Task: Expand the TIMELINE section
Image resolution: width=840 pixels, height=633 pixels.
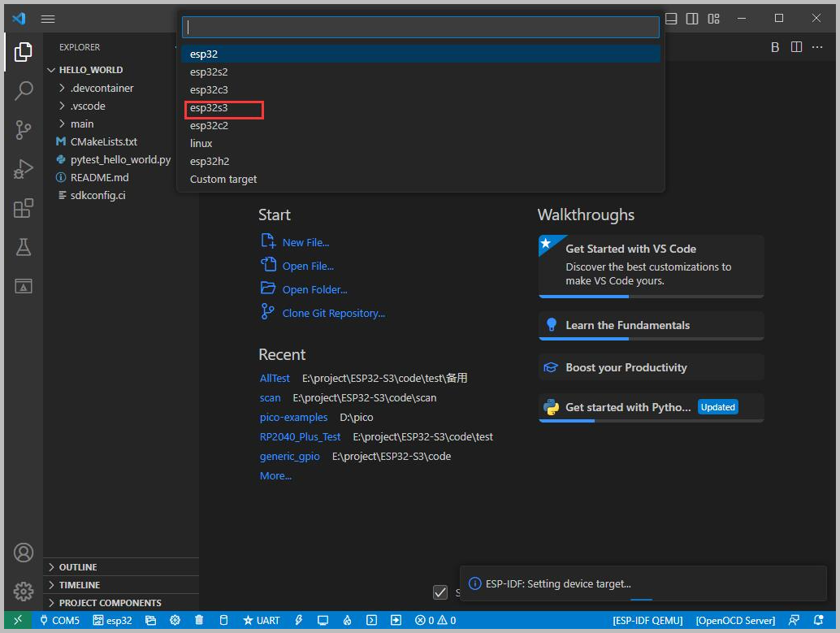Action: click(x=80, y=585)
